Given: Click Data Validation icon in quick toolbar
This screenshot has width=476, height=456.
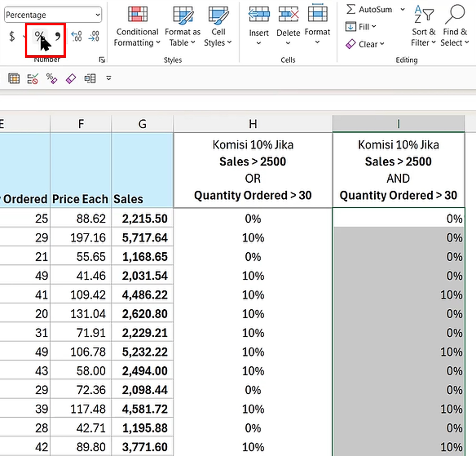Looking at the screenshot, I should (x=32, y=79).
